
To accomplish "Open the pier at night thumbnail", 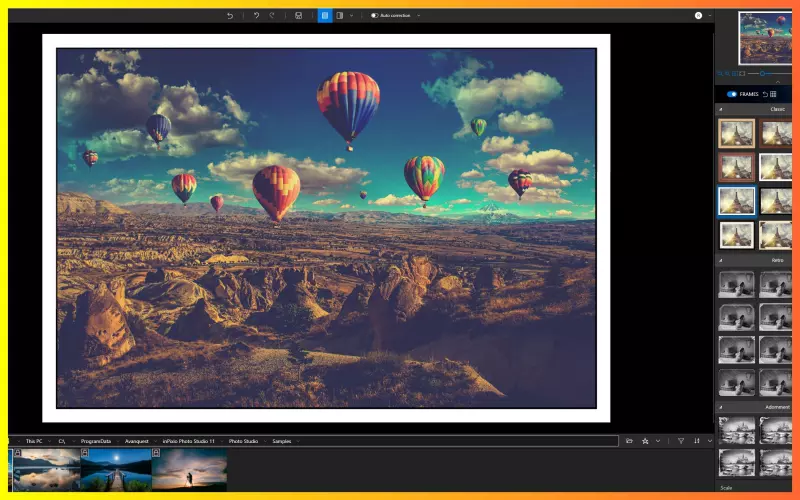I will coord(116,469).
